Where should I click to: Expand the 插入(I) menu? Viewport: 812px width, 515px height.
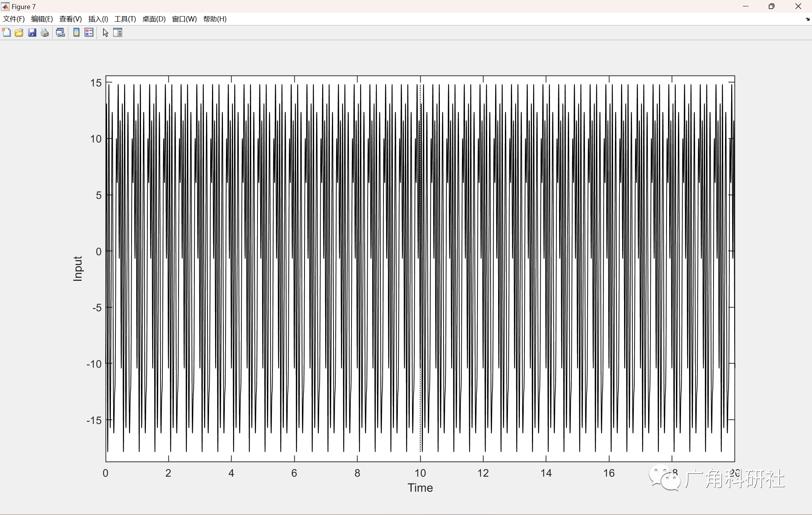pos(98,19)
